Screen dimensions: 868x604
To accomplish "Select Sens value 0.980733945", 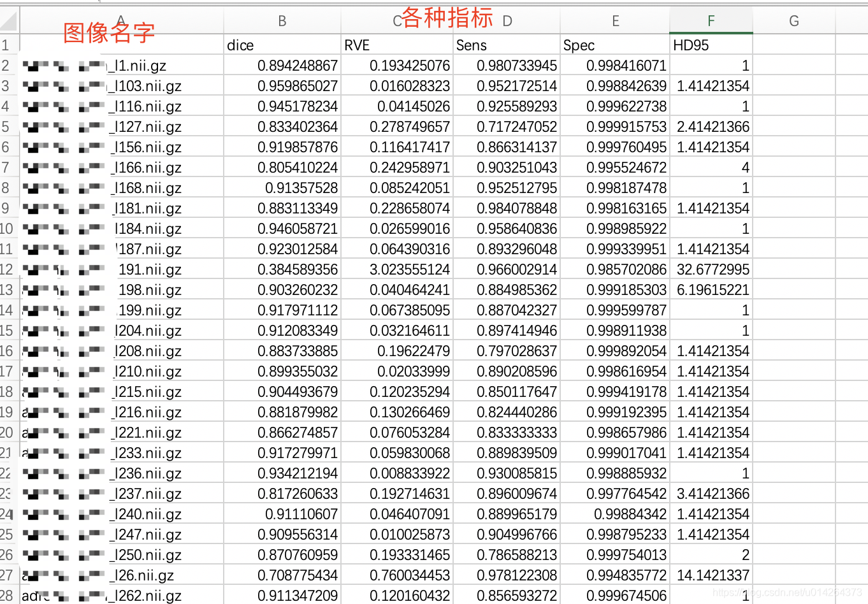I will (x=507, y=66).
